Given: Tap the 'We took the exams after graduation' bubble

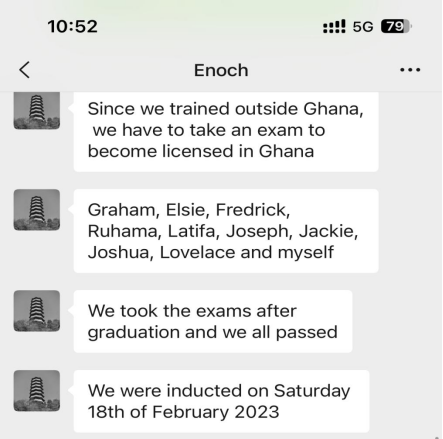Looking at the screenshot, I should coord(213,321).
